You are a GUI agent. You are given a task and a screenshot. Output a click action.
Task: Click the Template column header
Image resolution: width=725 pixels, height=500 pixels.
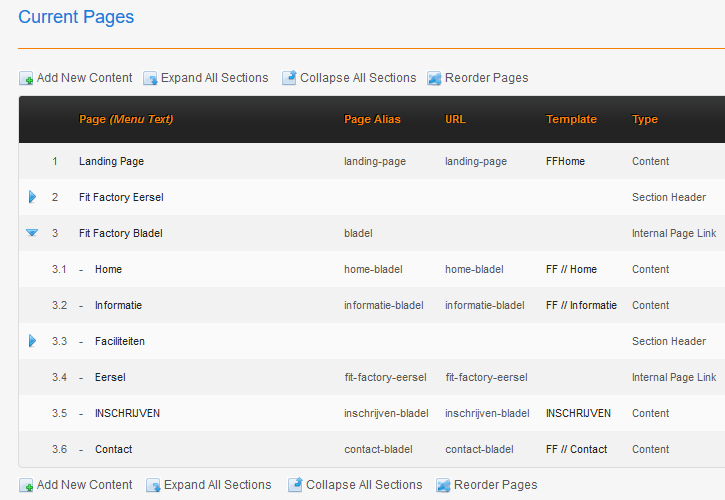[x=571, y=119]
